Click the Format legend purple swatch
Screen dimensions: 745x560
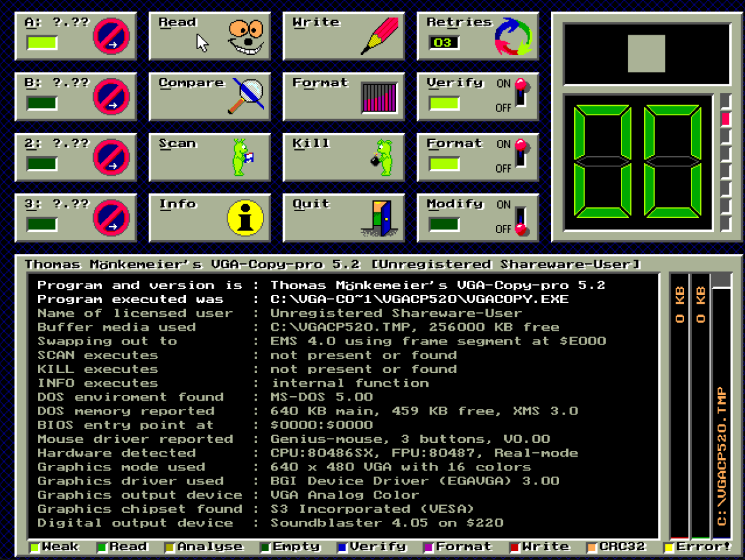click(x=428, y=547)
